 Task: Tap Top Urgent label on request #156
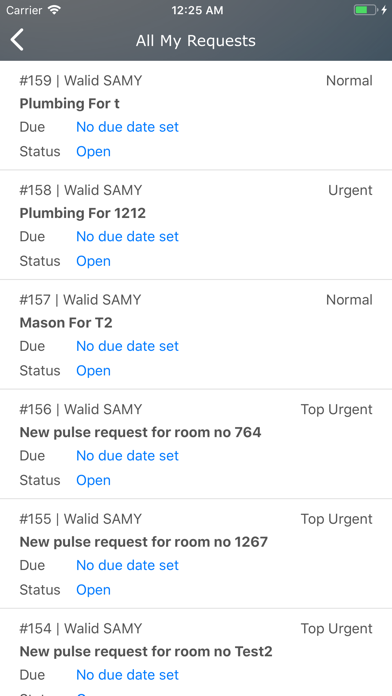click(337, 410)
